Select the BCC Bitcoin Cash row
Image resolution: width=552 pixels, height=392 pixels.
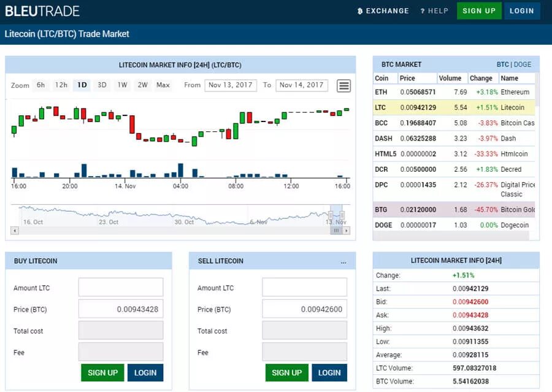tap(454, 123)
